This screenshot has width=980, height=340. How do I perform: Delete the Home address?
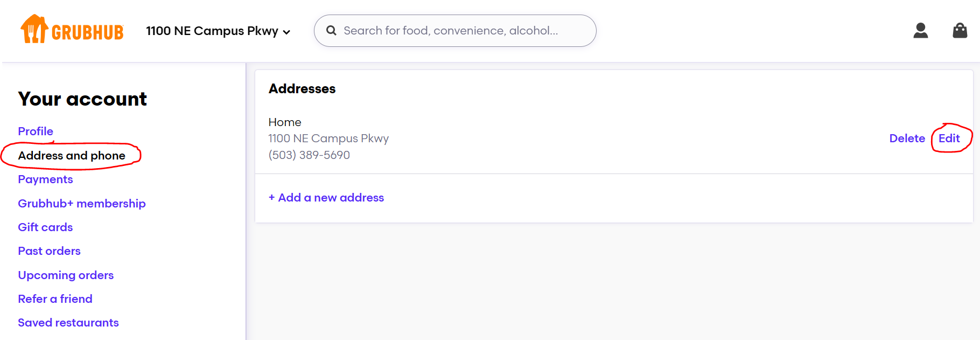pos(907,138)
